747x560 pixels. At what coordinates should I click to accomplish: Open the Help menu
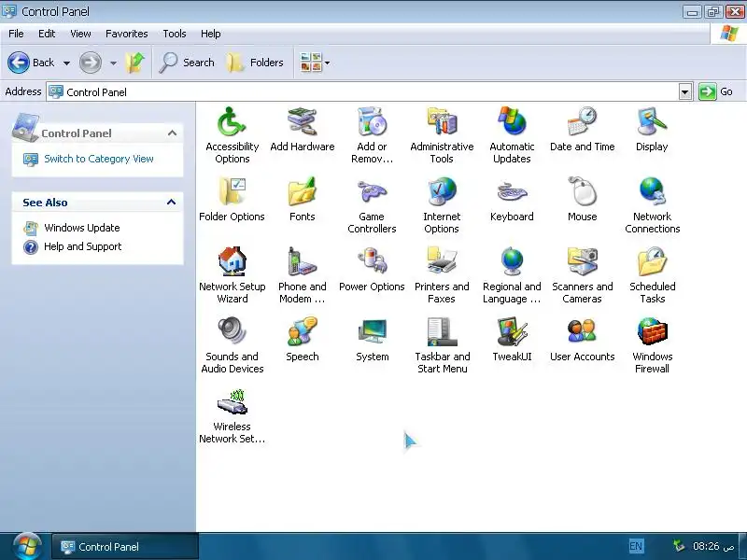click(x=211, y=34)
